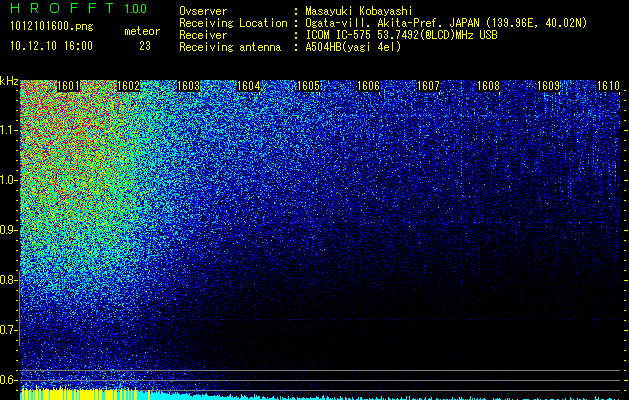Screen dimensions: 629x400
Task: Click the meteor label
Action: pyautogui.click(x=142, y=31)
